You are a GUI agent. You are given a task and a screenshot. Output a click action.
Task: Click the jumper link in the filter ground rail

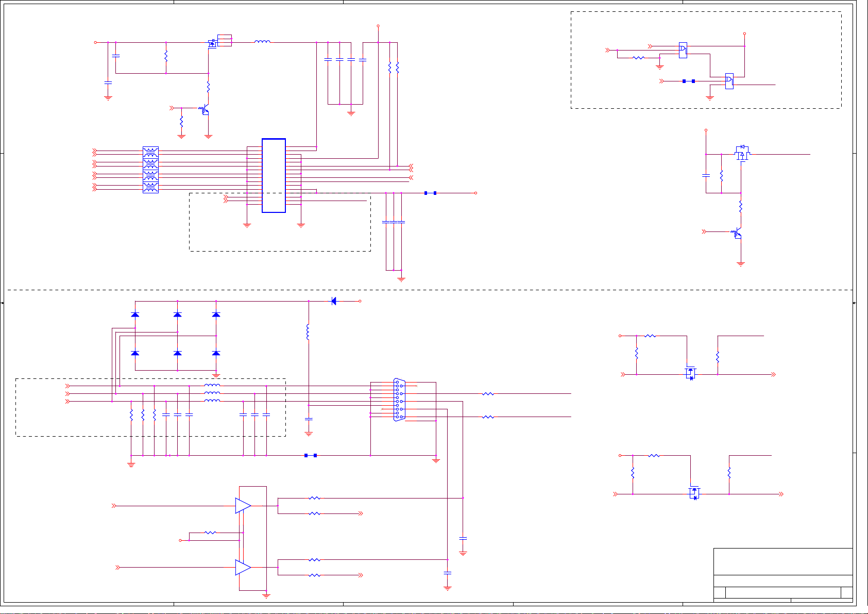311,455
